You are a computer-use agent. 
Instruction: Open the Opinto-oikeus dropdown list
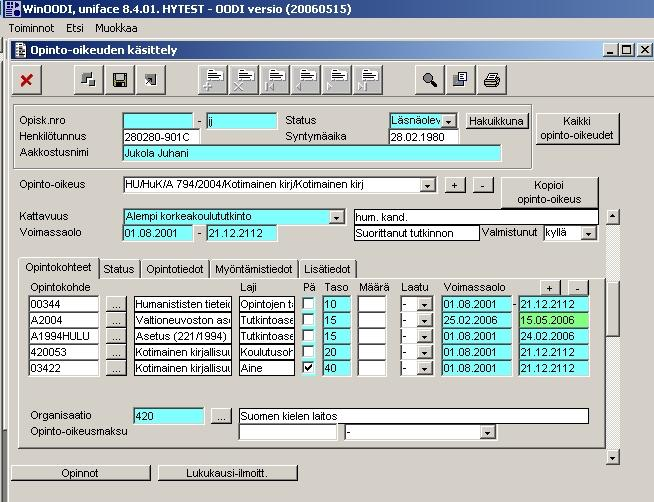tap(428, 185)
